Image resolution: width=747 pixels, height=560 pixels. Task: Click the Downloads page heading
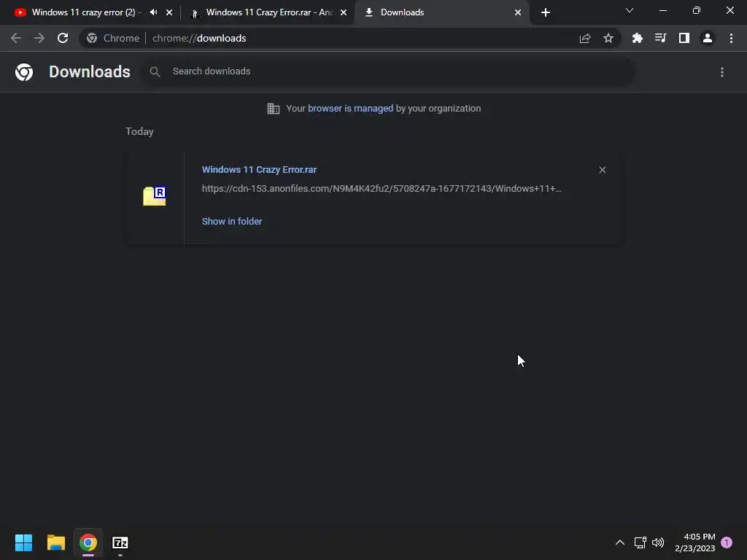click(90, 72)
